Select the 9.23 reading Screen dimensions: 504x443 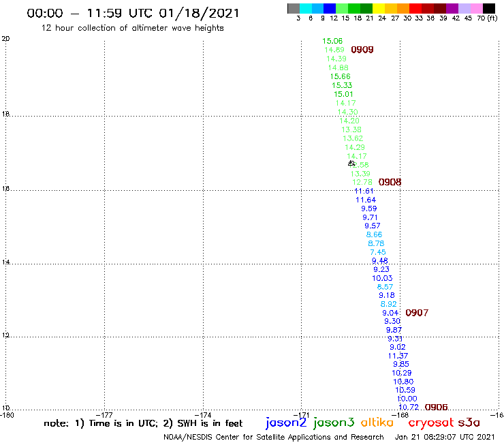(381, 270)
